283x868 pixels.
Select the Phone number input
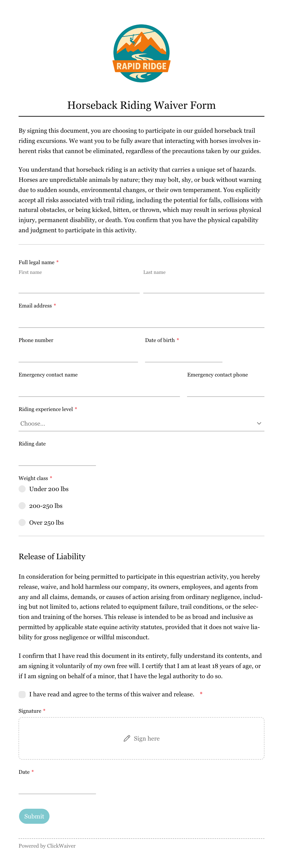(x=78, y=355)
